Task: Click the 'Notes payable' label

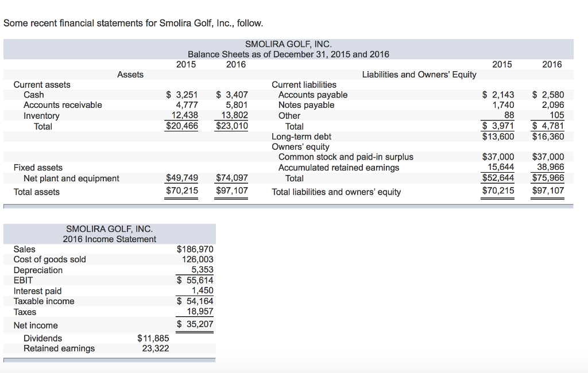Action: click(x=306, y=105)
